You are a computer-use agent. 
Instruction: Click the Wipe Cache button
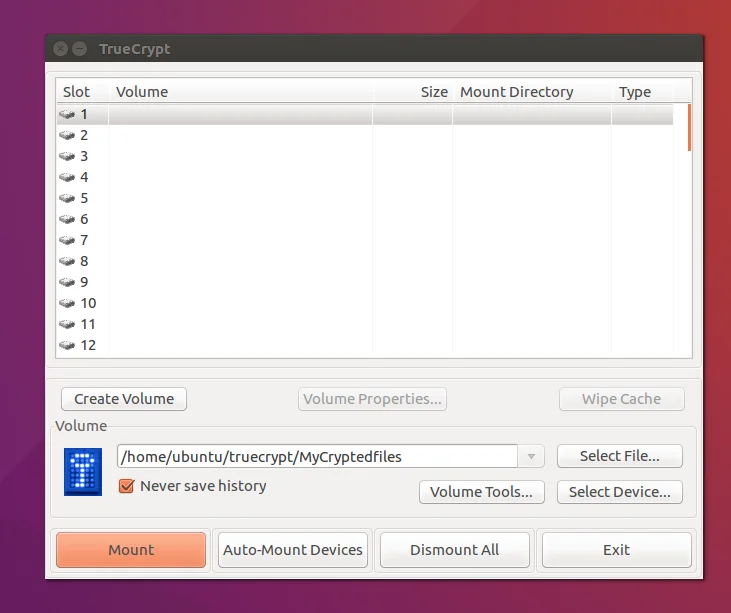click(621, 399)
